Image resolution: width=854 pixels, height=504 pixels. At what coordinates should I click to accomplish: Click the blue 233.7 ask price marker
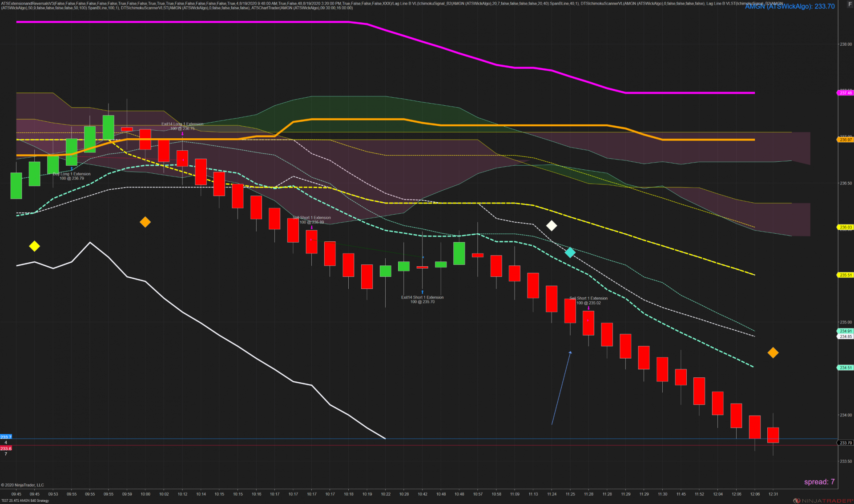[x=6, y=437]
